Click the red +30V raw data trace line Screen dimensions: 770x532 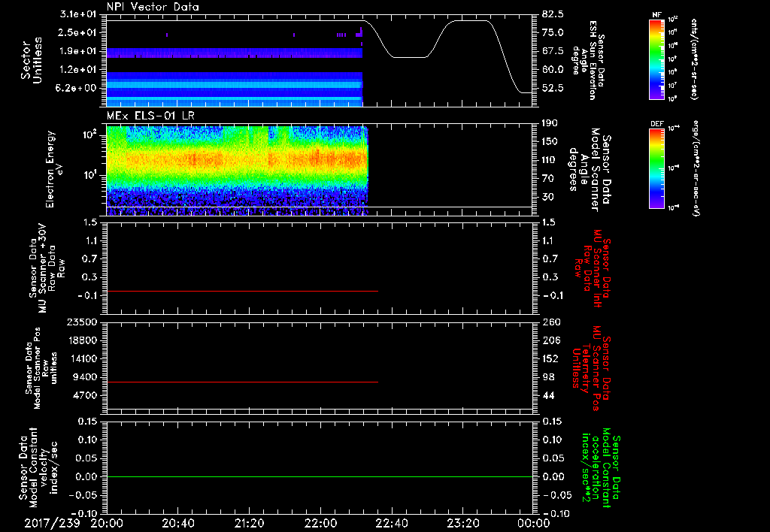pyautogui.click(x=242, y=291)
